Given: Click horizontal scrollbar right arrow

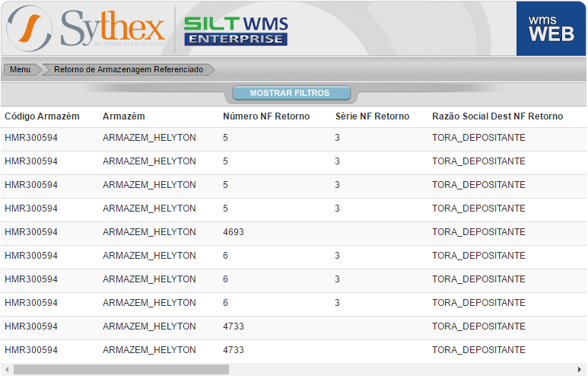Looking at the screenshot, I should tap(580, 370).
